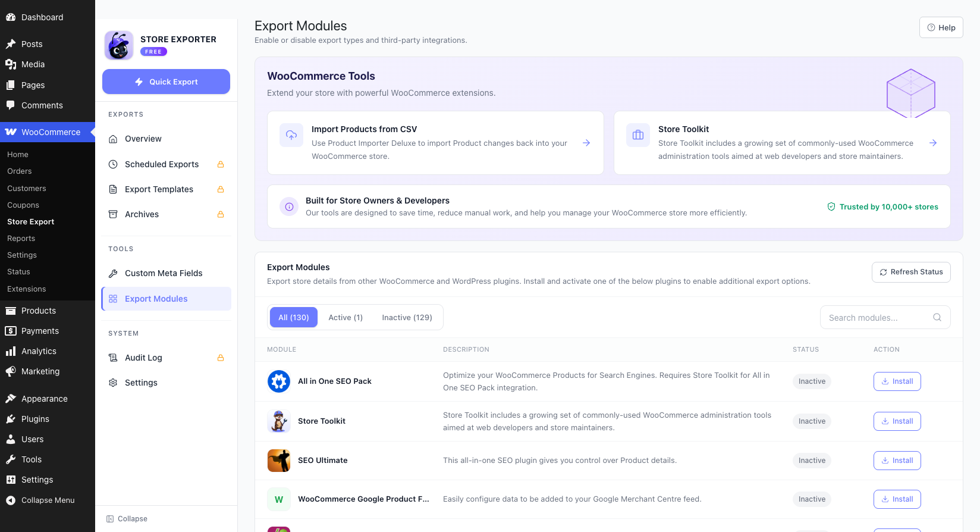Image resolution: width=980 pixels, height=532 pixels.
Task: Click the Media icon in sidebar
Action: (x=11, y=64)
